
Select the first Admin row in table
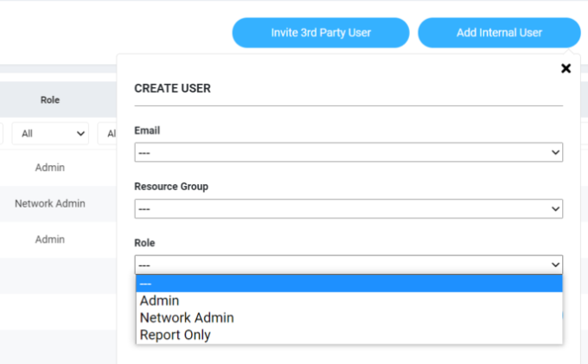click(x=50, y=168)
